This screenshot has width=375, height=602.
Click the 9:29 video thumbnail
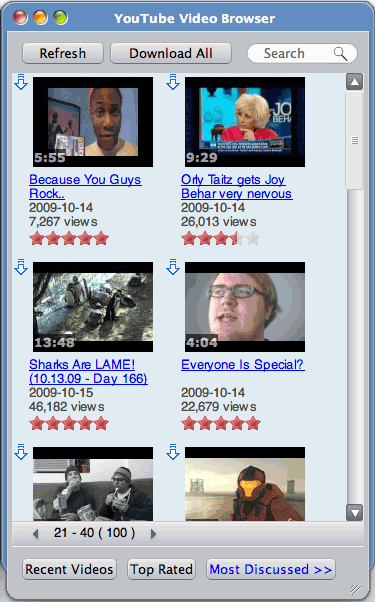coord(245,122)
